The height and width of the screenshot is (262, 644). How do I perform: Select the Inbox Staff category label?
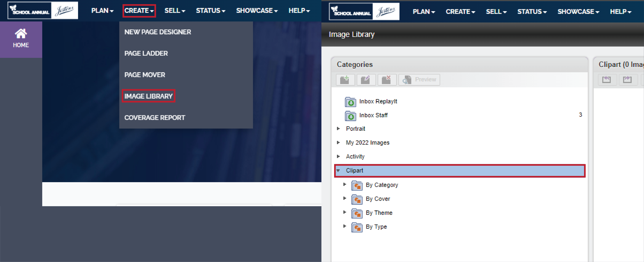click(x=373, y=115)
